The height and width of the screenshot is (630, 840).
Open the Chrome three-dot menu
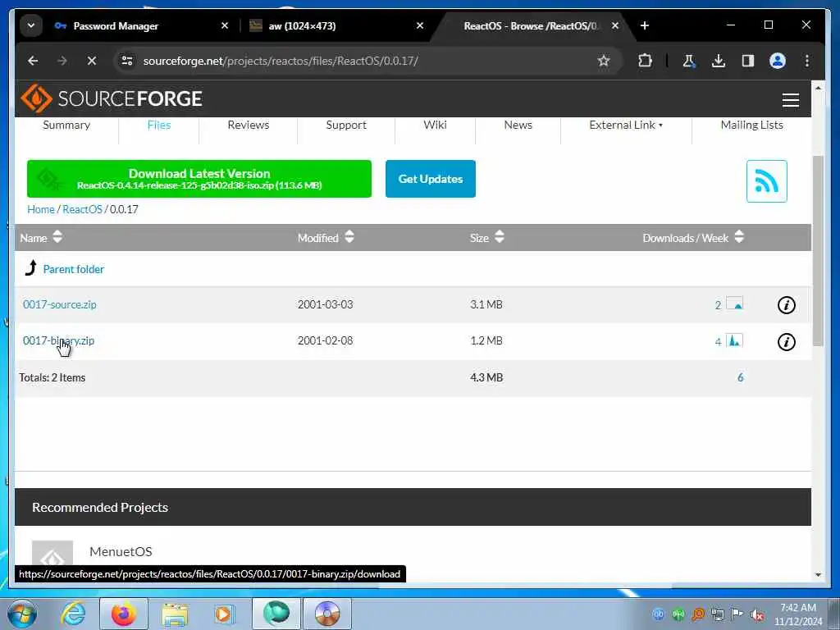807,61
